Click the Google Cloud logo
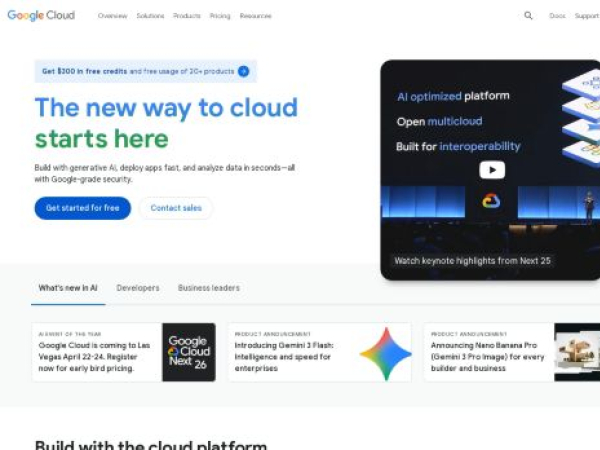 tap(41, 15)
